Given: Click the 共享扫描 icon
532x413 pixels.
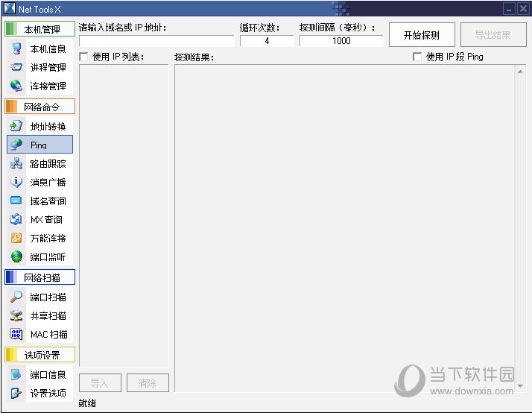Looking at the screenshot, I should pyautogui.click(x=16, y=315).
